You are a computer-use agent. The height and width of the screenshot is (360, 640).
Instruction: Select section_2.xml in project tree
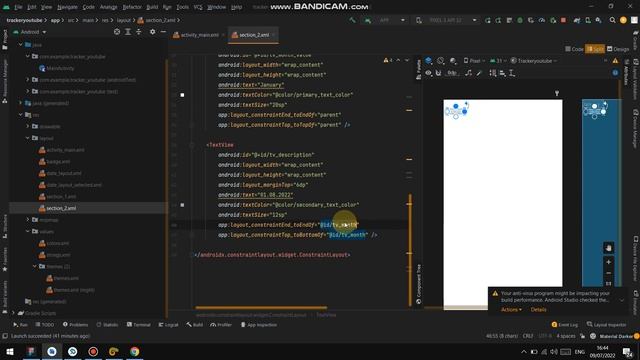click(x=61, y=208)
